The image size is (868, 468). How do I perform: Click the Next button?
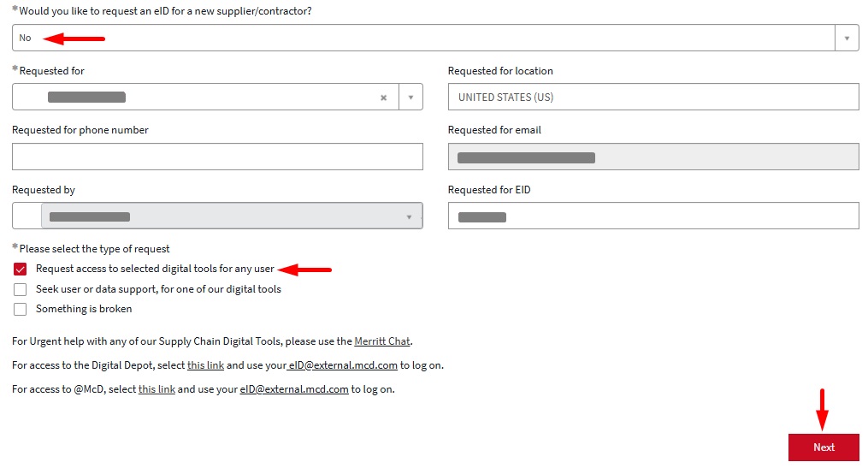[x=824, y=447]
